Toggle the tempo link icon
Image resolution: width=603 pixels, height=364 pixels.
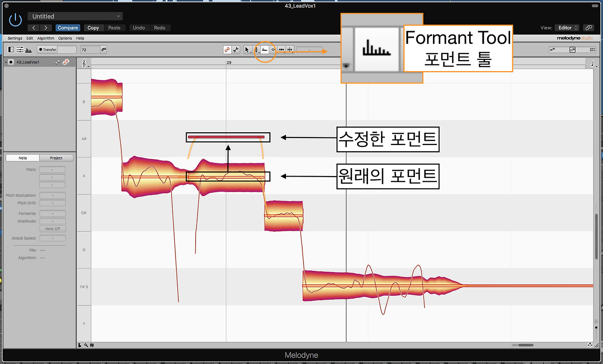(104, 49)
